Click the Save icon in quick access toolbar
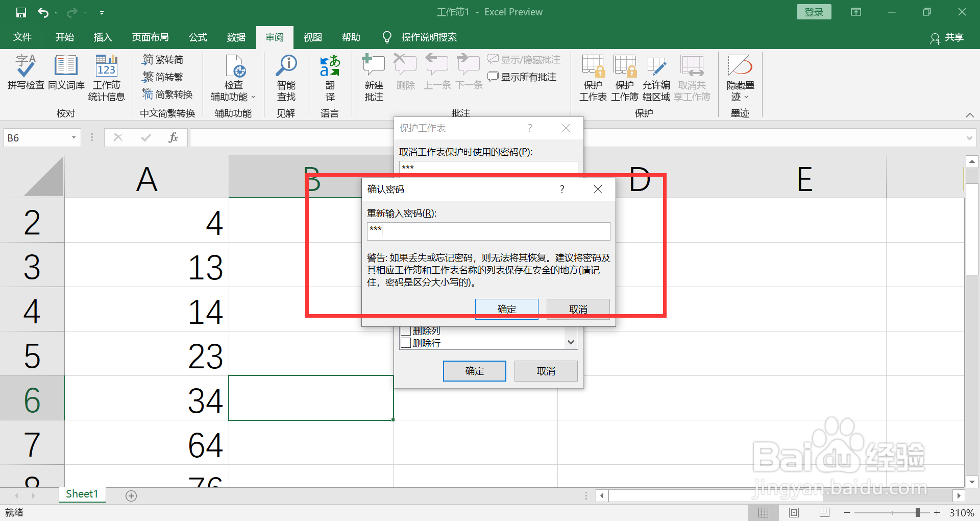Viewport: 980px width, 521px height. 21,12
